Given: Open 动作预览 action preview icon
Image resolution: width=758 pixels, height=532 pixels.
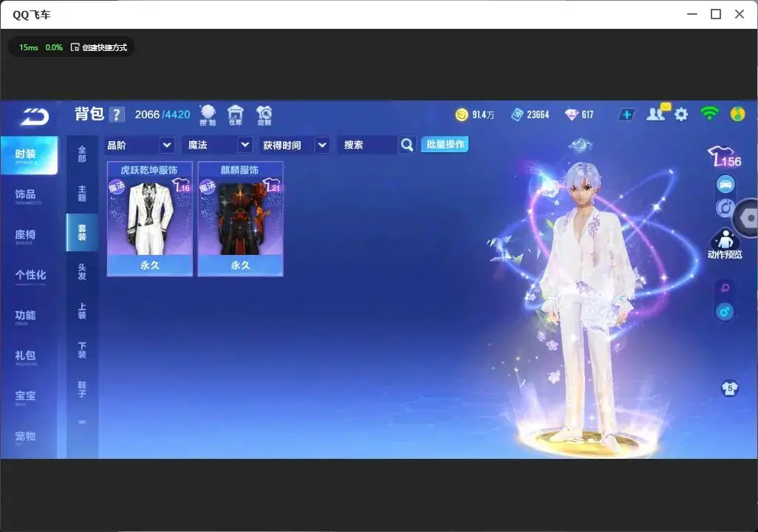Looking at the screenshot, I should click(725, 243).
